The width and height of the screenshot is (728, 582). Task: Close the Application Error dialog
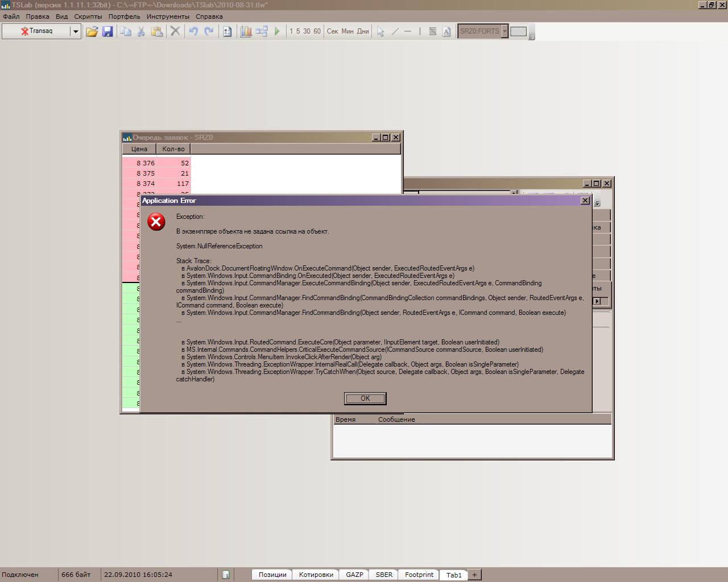585,201
